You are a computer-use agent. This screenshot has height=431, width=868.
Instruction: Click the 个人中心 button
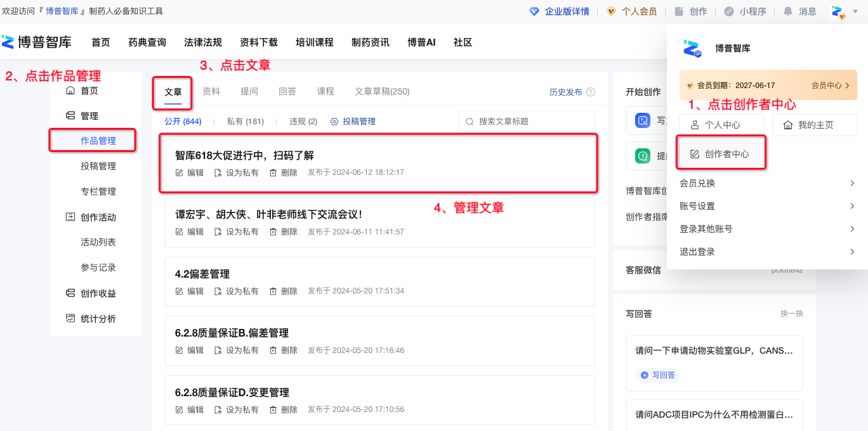coord(721,125)
